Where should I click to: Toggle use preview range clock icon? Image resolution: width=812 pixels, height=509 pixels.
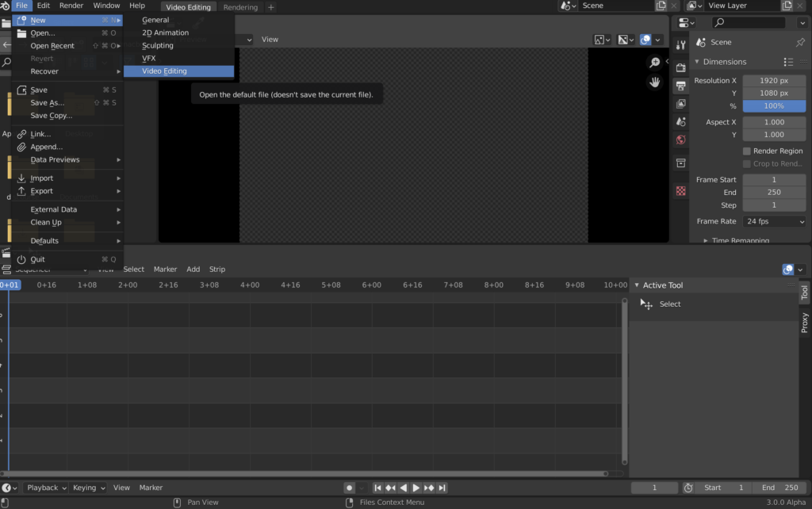pos(688,488)
